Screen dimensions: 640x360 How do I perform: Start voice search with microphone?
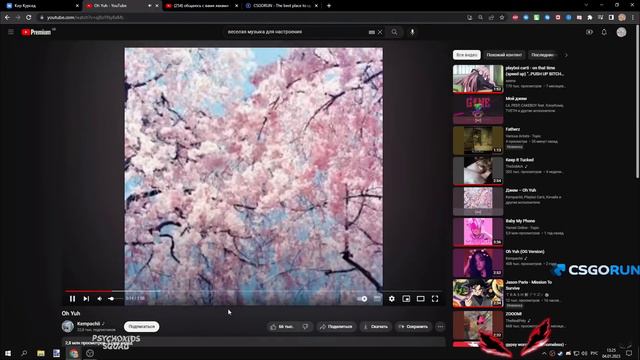pyautogui.click(x=412, y=32)
